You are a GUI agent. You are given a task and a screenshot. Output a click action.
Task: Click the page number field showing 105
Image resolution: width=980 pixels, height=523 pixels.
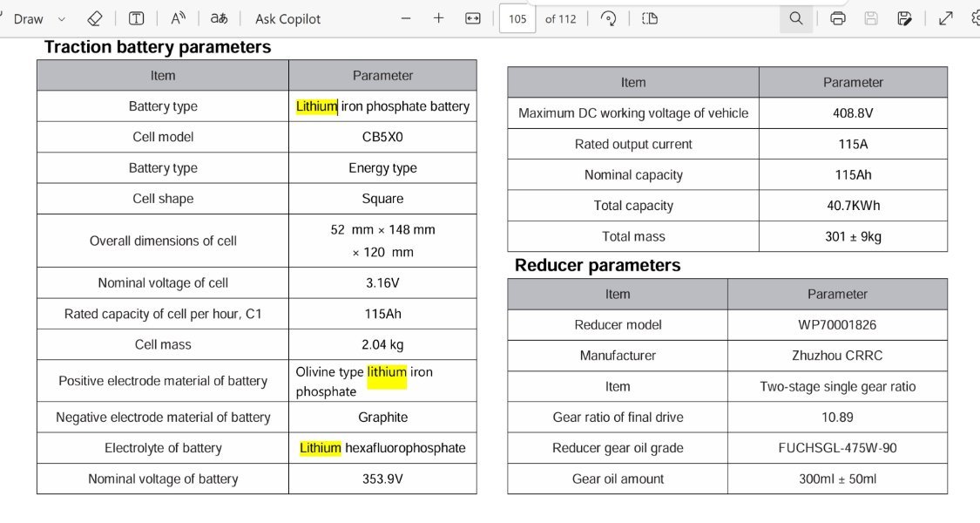pyautogui.click(x=517, y=19)
